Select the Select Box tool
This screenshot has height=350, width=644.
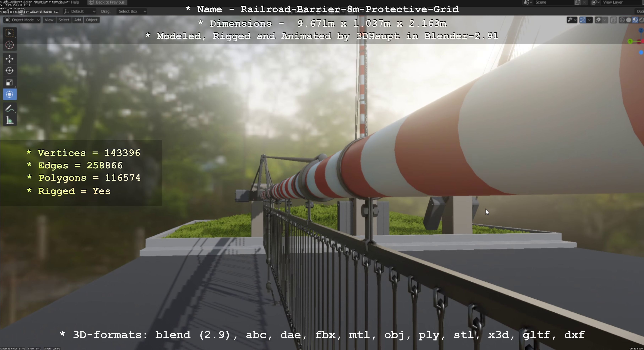coord(10,33)
